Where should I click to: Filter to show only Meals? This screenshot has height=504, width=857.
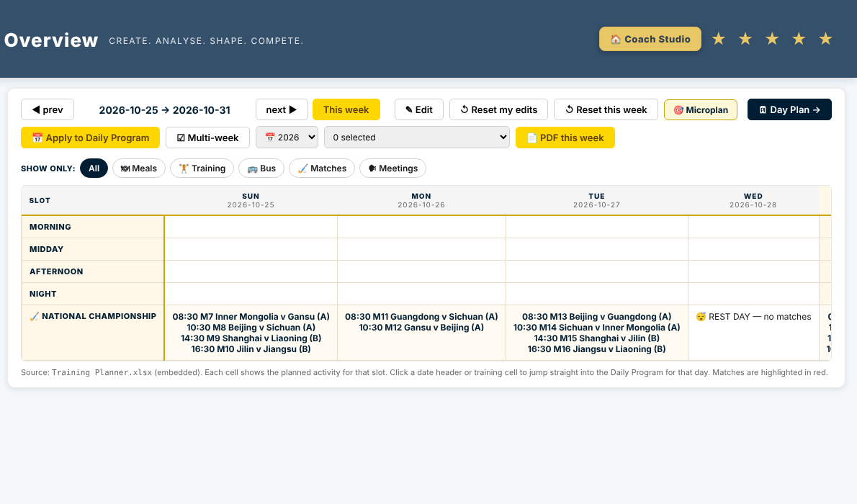(139, 168)
